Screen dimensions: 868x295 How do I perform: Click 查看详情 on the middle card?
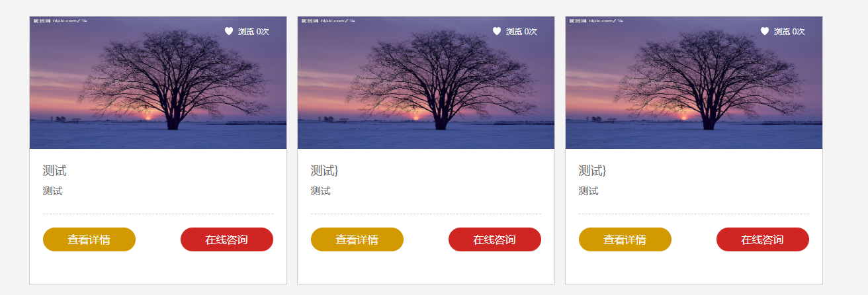(357, 239)
